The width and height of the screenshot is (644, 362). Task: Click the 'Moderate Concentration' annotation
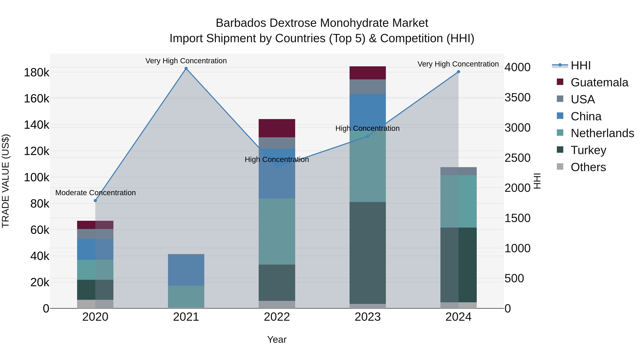pyautogui.click(x=96, y=193)
